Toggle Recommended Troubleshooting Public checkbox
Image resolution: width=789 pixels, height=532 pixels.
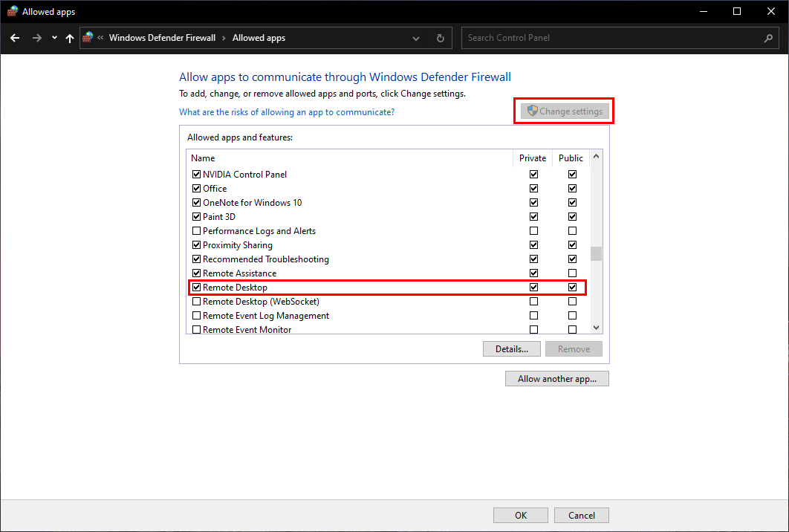tap(572, 259)
